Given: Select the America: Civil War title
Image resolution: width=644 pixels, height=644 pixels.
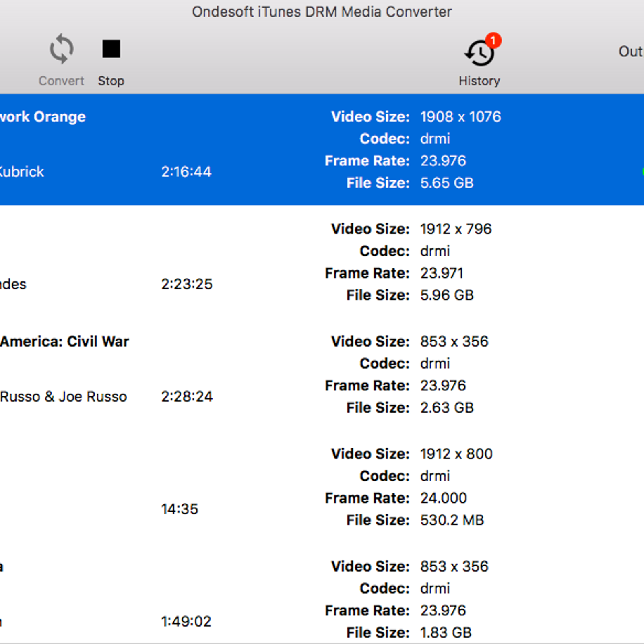Looking at the screenshot, I should (64, 341).
